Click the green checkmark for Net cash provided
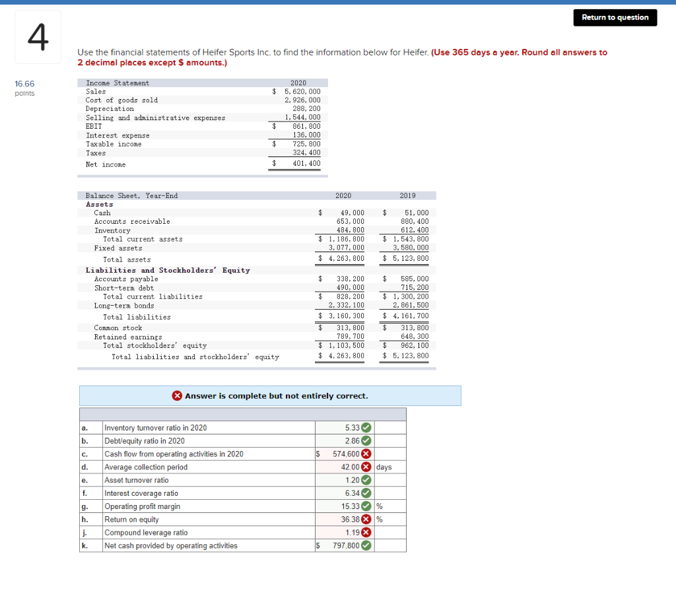 [x=366, y=546]
